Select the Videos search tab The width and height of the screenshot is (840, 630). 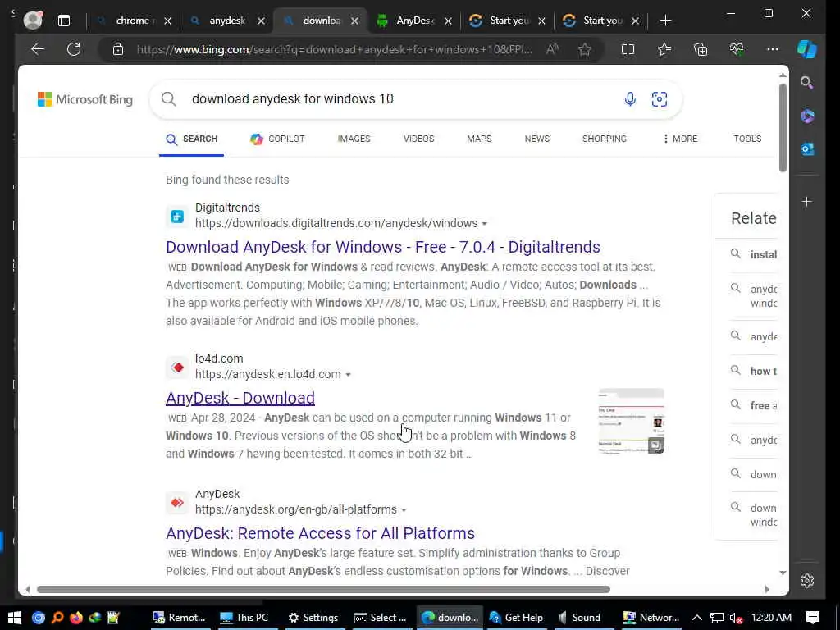tap(418, 139)
